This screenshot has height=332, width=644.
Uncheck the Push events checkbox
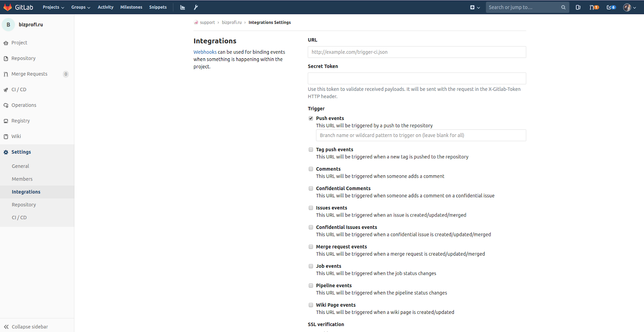click(311, 118)
